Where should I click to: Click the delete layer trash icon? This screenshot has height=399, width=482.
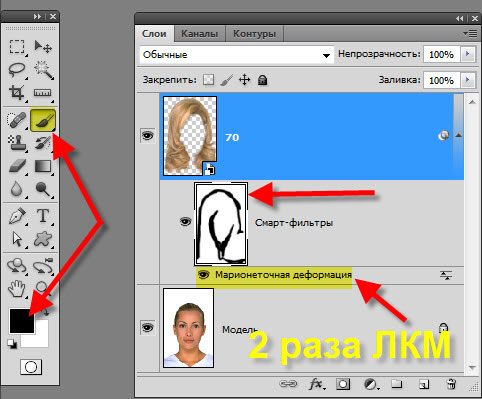(x=451, y=384)
